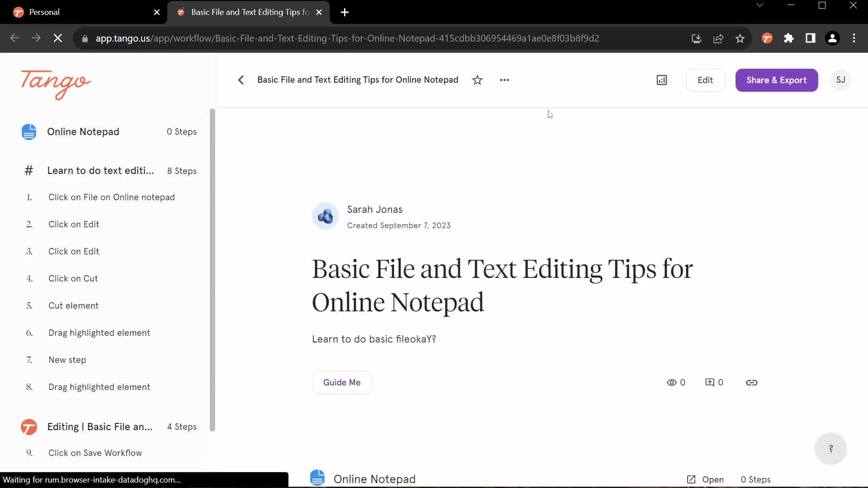Image resolution: width=868 pixels, height=488 pixels.
Task: Click the Sarah Jonas author name
Action: pyautogui.click(x=375, y=210)
